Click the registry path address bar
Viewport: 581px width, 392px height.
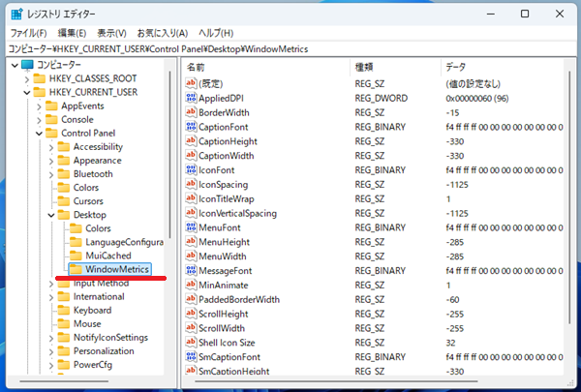click(x=290, y=47)
